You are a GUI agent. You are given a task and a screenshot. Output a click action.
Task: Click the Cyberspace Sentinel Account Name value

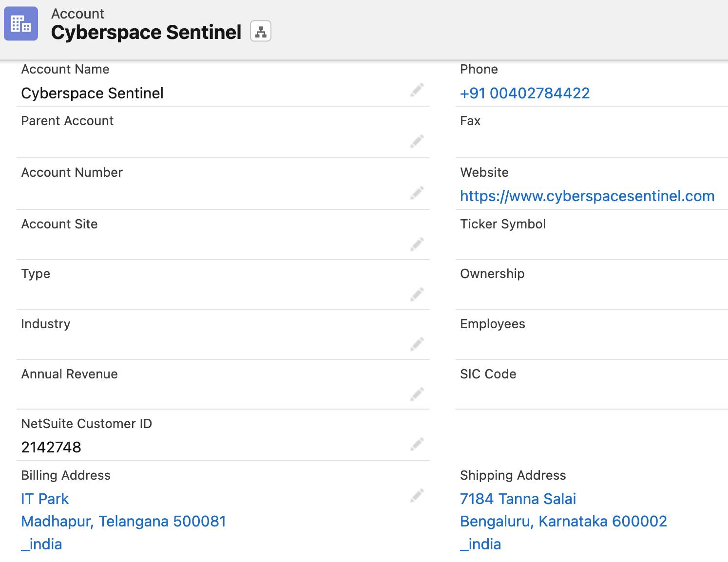(x=92, y=93)
